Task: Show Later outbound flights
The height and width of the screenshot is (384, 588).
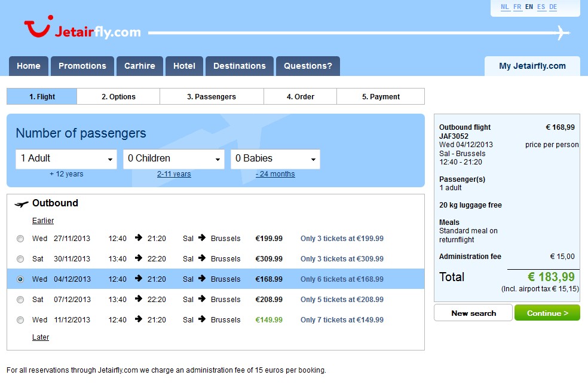Action: (x=41, y=337)
